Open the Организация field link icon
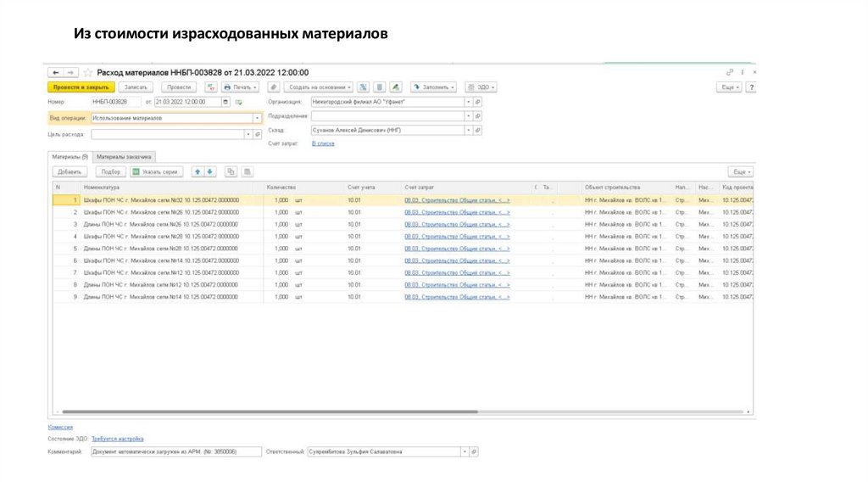 pos(477,103)
